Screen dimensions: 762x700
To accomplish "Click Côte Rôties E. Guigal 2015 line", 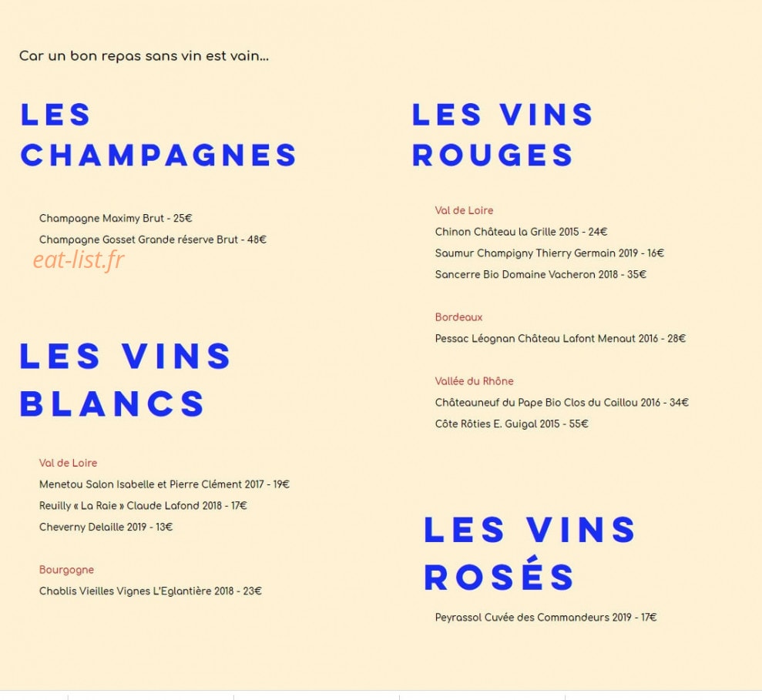I will (x=512, y=424).
